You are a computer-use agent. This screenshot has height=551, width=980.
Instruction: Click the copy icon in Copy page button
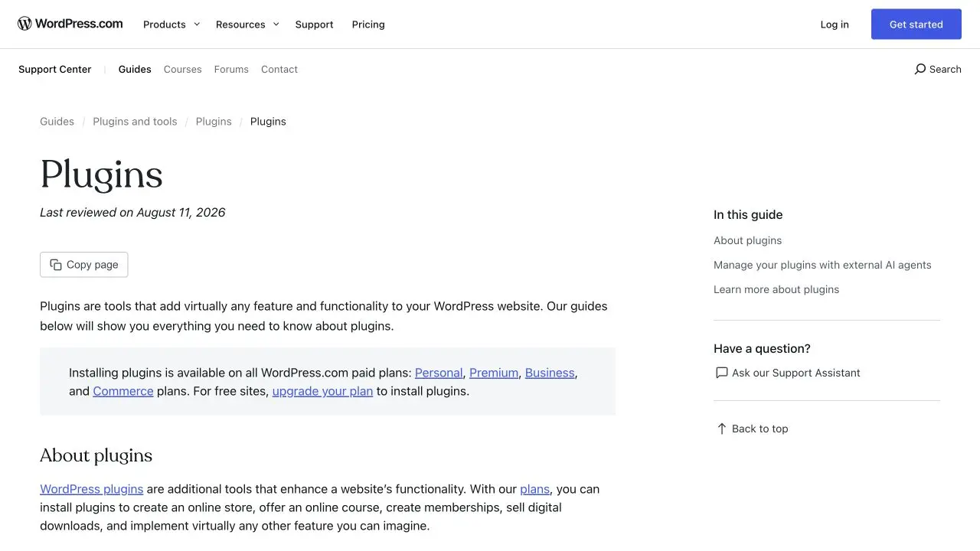(56, 265)
